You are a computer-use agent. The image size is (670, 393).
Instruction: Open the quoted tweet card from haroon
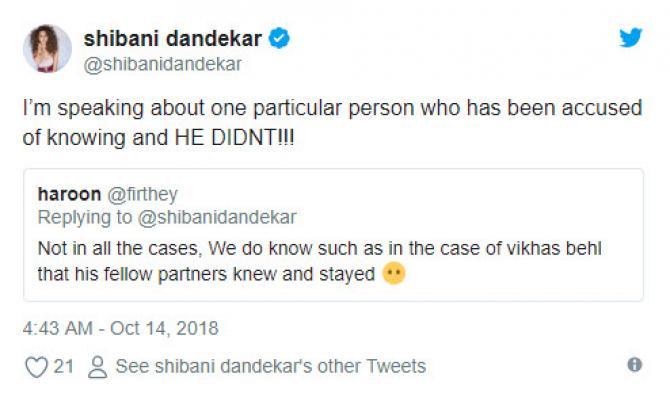[x=333, y=235]
